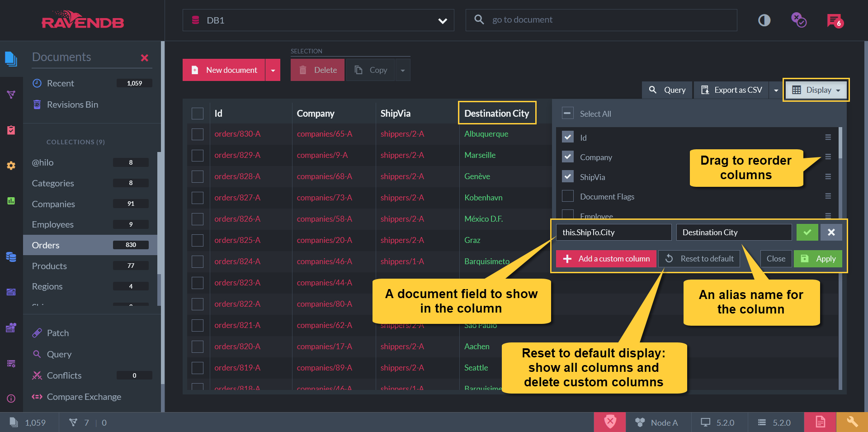Click Node A in status bar
868x432 pixels.
pos(656,423)
